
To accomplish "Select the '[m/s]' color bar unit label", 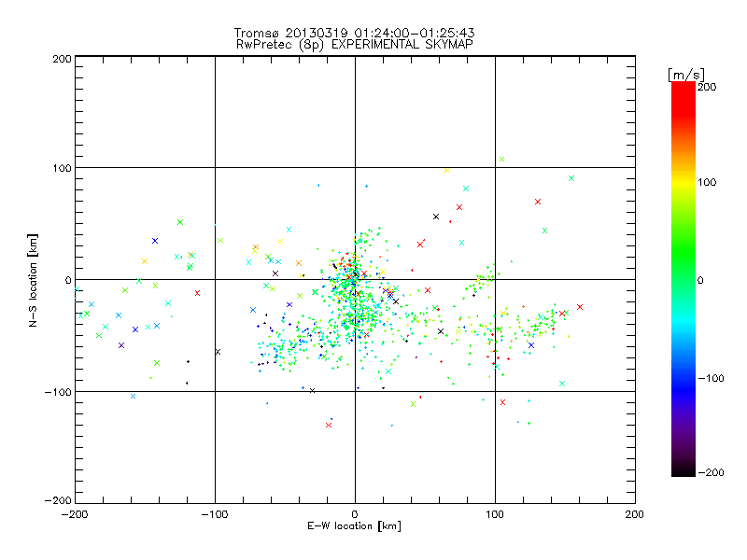I will (x=686, y=75).
